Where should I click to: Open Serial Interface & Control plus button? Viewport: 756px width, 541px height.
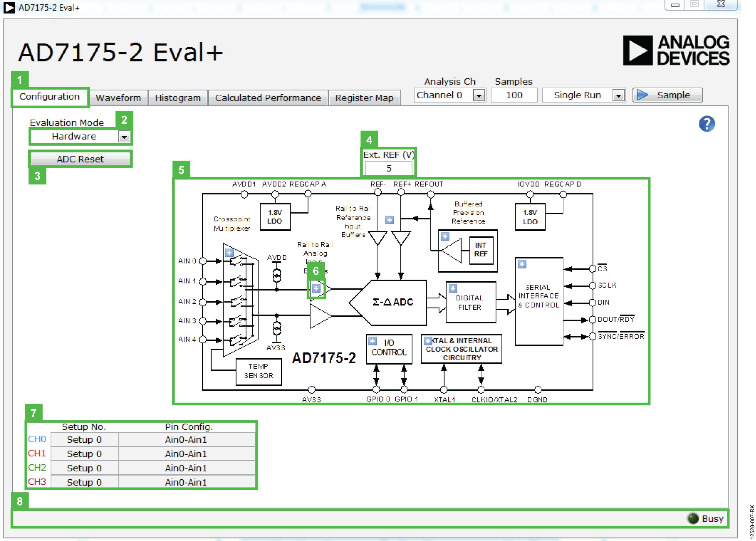522,264
